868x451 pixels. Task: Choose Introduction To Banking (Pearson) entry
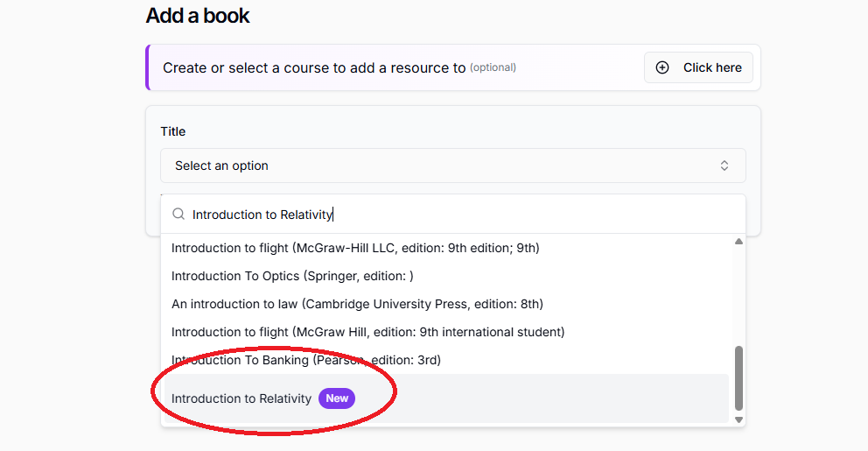point(306,360)
